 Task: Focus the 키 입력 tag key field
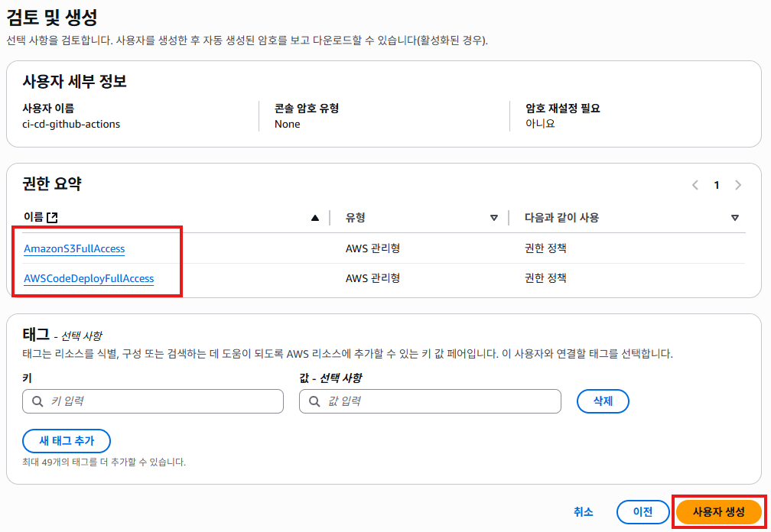(153, 401)
